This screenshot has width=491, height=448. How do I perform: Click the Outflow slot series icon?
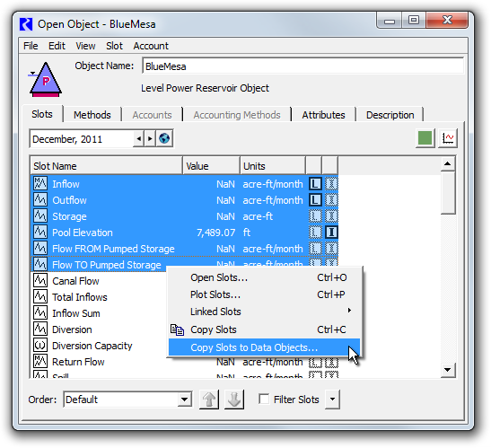pos(40,200)
